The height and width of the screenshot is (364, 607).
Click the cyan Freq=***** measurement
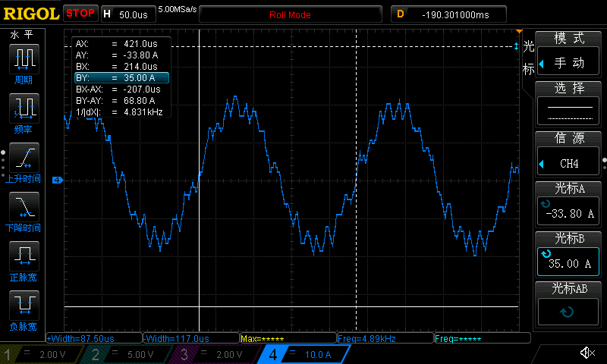(x=483, y=338)
